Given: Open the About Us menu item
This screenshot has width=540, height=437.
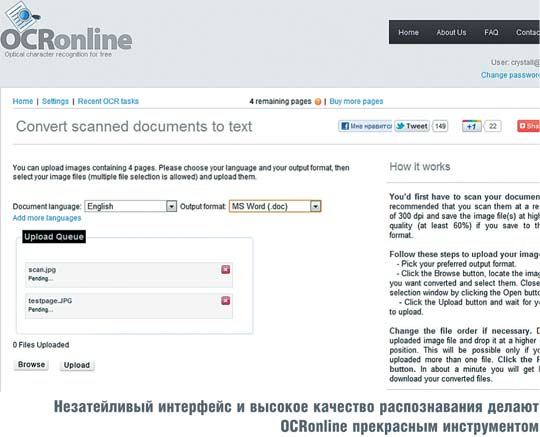Looking at the screenshot, I should click(451, 32).
